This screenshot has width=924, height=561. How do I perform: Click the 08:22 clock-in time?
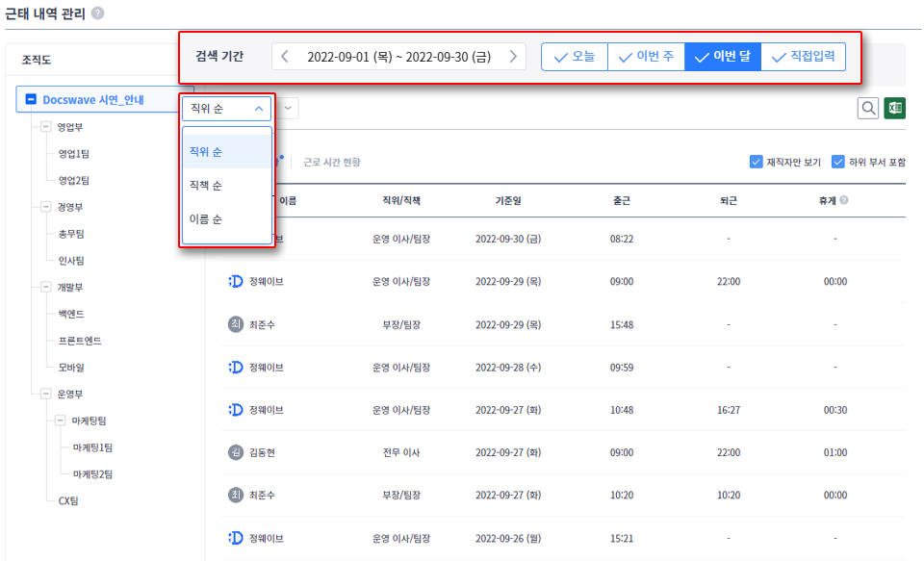click(x=622, y=239)
